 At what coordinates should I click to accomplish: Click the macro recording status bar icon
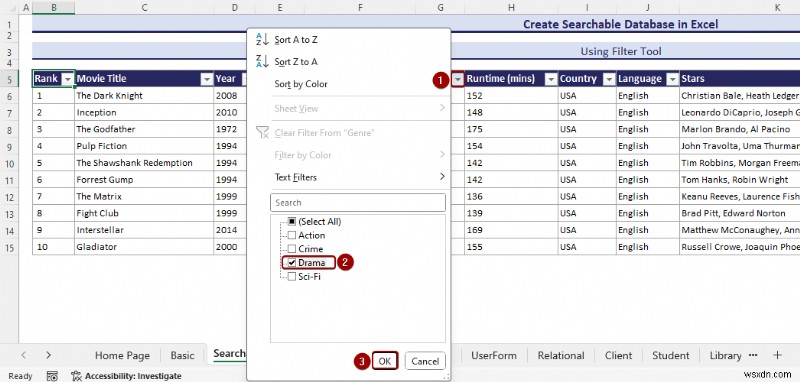(52, 376)
